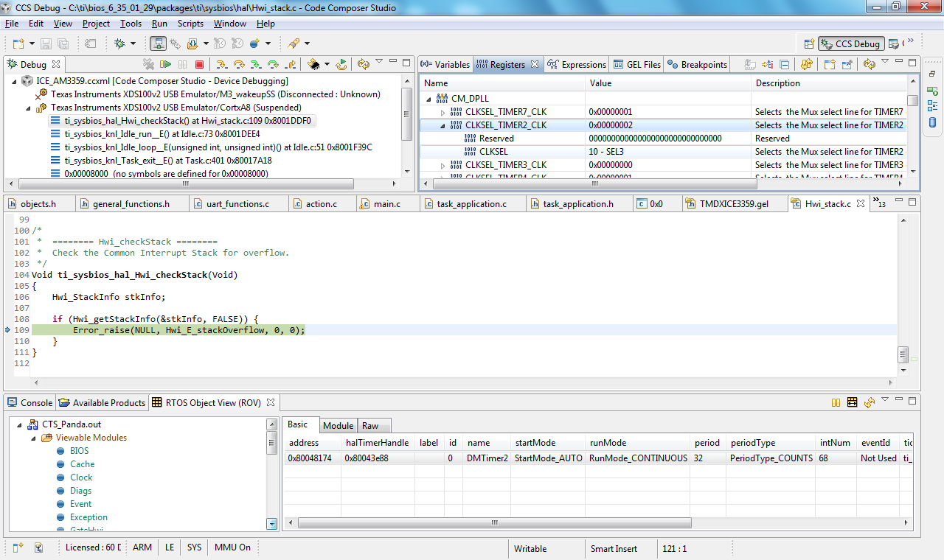Collapse the ICE_AM3359.ccxml debug session
The image size is (944, 560).
[x=14, y=81]
